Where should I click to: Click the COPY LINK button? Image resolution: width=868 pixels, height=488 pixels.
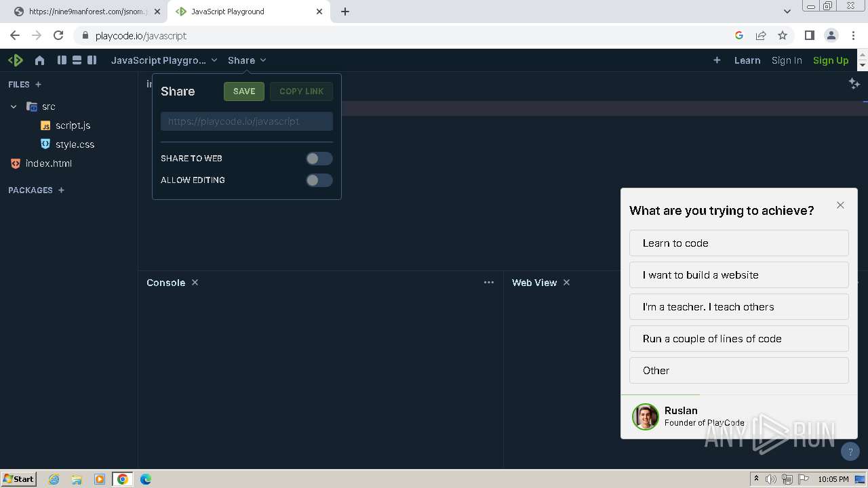(x=301, y=91)
